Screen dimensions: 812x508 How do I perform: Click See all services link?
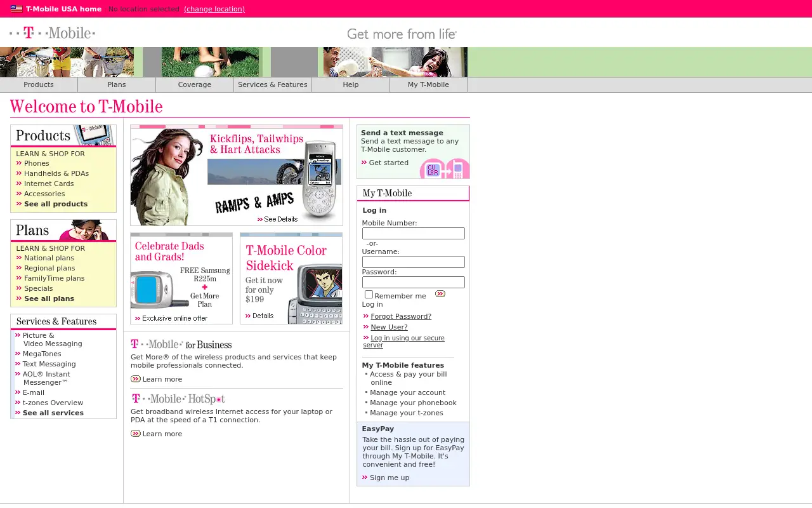click(x=53, y=413)
